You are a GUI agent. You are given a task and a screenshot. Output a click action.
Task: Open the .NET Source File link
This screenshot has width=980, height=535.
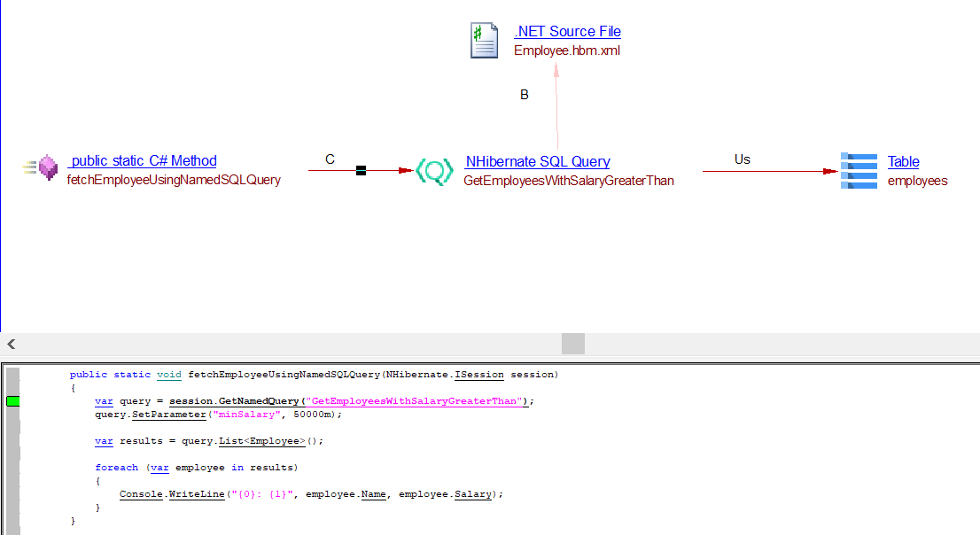(x=567, y=32)
